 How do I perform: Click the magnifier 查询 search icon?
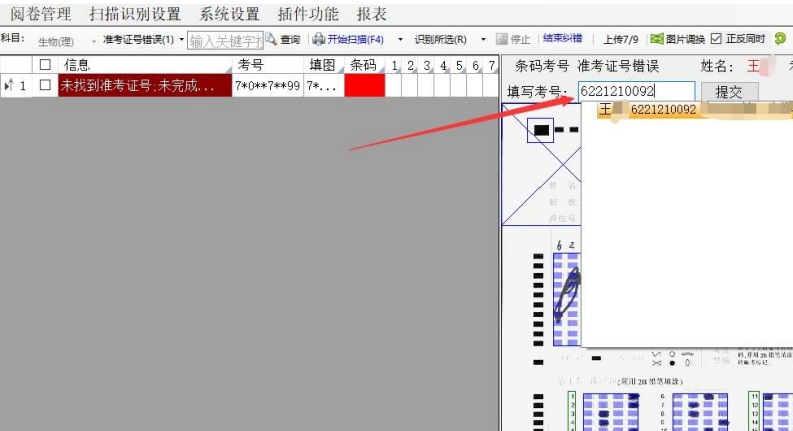pyautogui.click(x=272, y=39)
